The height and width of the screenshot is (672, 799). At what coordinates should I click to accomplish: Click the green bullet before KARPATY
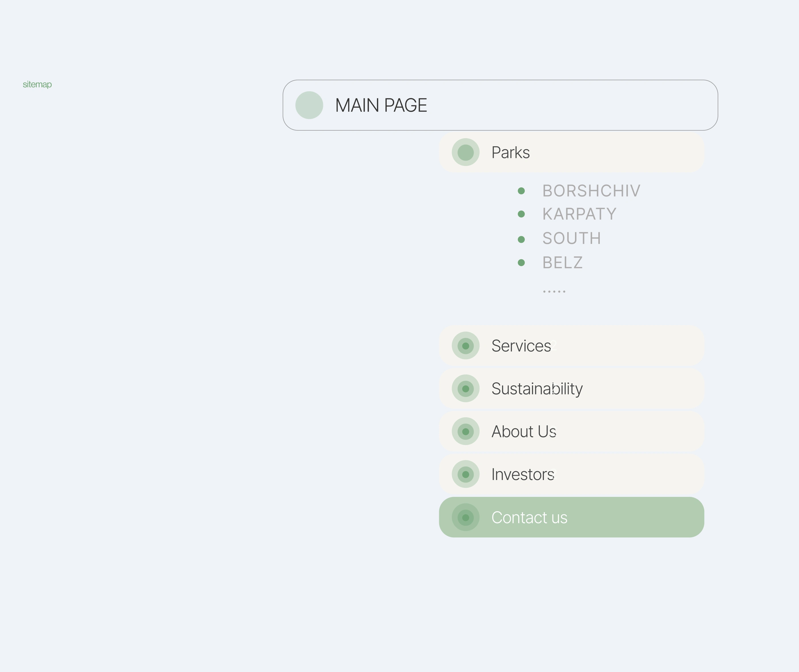click(x=521, y=214)
